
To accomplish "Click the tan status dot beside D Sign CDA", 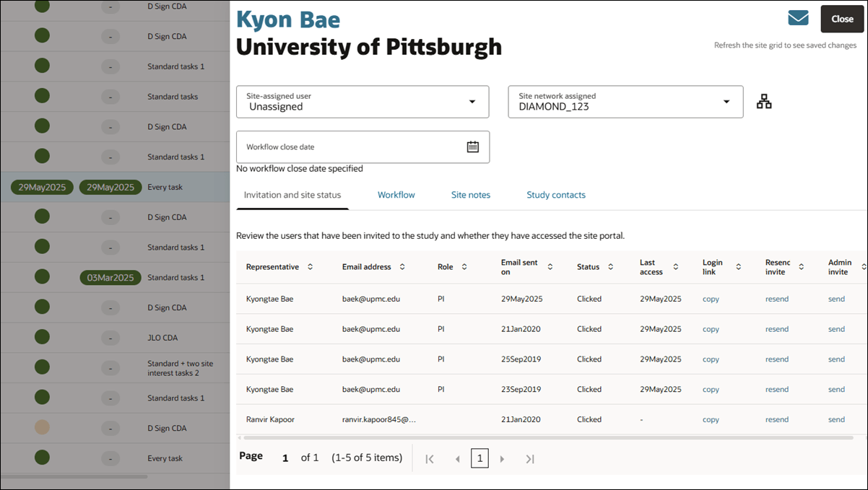I will point(41,428).
